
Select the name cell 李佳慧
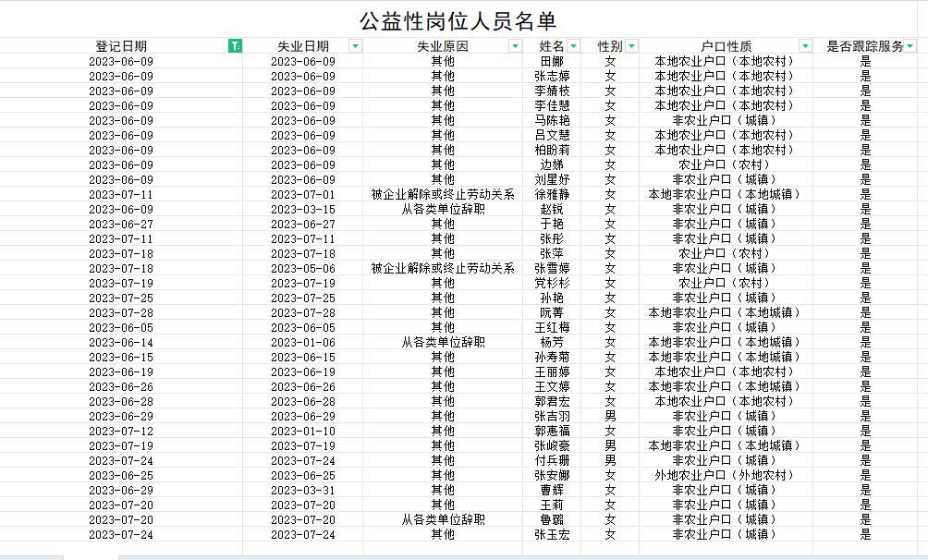552,106
